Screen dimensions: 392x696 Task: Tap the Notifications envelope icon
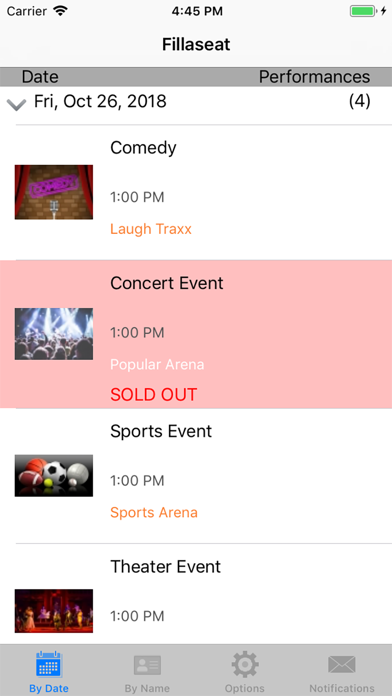(342, 665)
